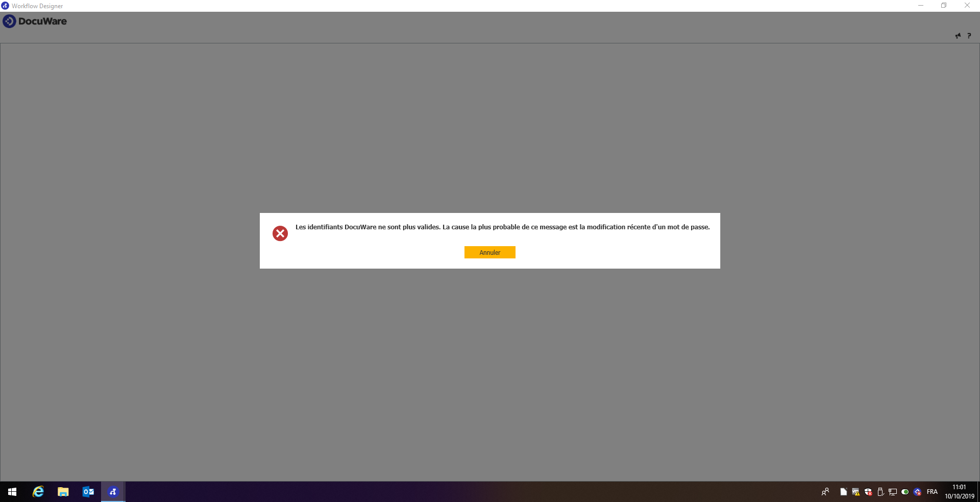Launch Internet Explorer from taskbar
Screen dimensions: 980x502
38,492
